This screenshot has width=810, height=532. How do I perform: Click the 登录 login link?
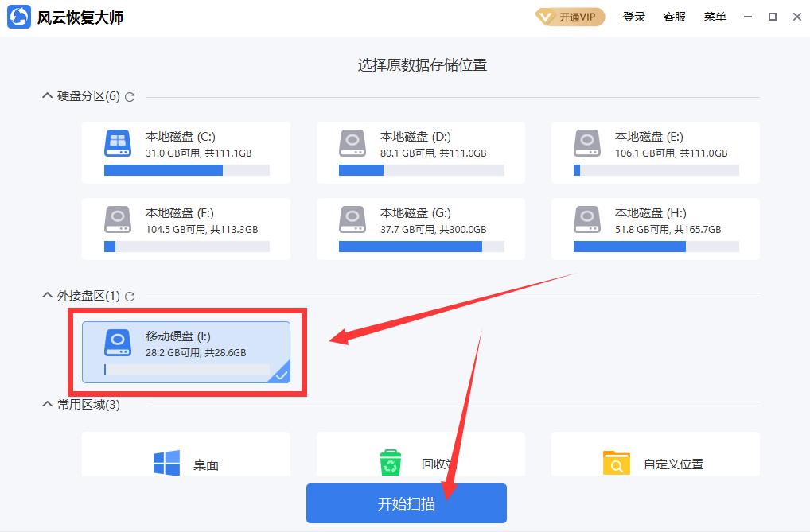pyautogui.click(x=634, y=16)
